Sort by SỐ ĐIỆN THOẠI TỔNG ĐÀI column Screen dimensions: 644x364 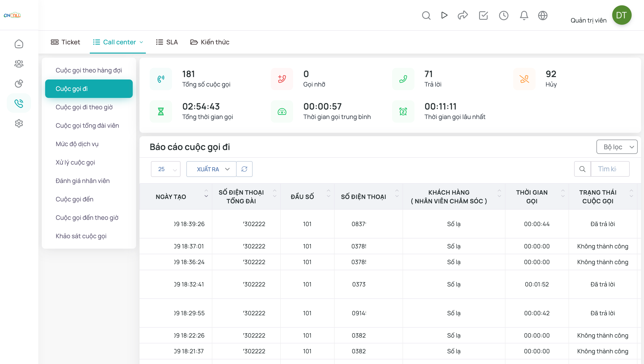coord(246,197)
